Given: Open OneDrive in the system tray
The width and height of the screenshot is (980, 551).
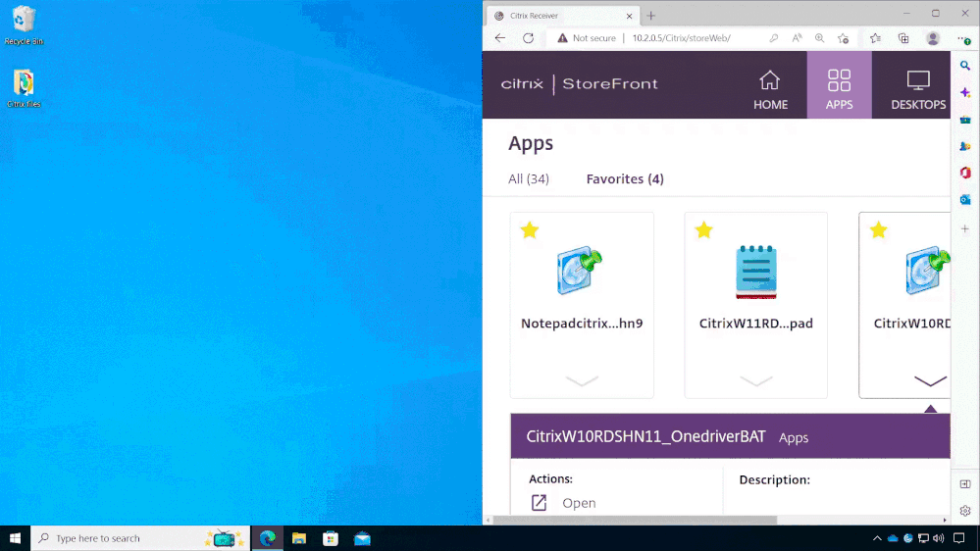Looking at the screenshot, I should point(893,538).
